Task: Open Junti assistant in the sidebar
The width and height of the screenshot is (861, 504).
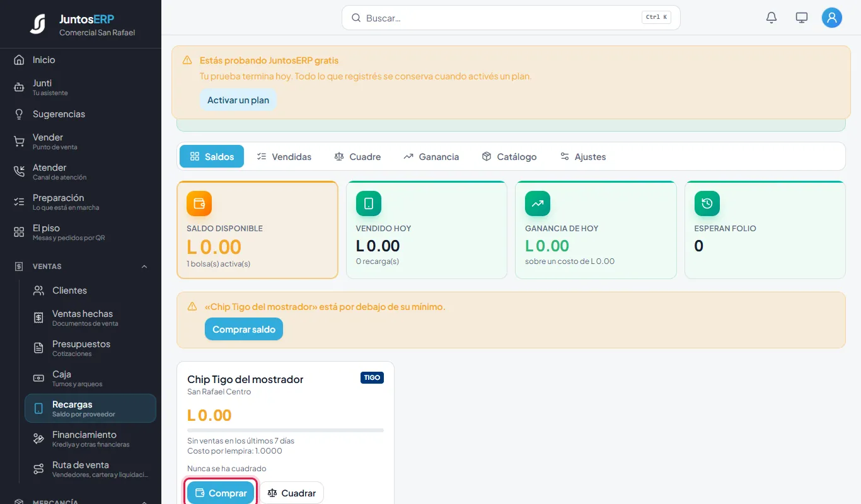Action: click(x=81, y=87)
